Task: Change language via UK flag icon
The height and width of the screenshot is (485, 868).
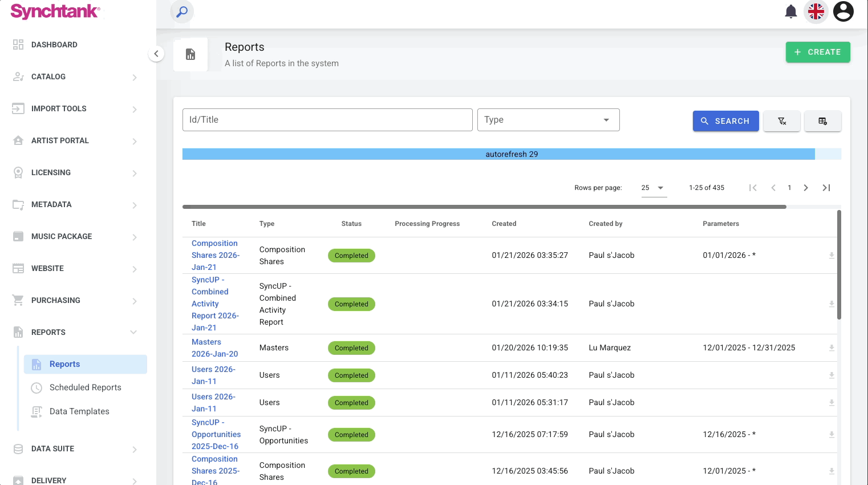Action: pyautogui.click(x=816, y=11)
